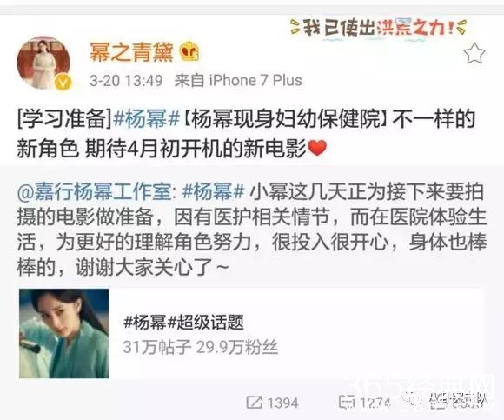Tap the repost count 1394
This screenshot has height=420, width=504.
pos(283,403)
